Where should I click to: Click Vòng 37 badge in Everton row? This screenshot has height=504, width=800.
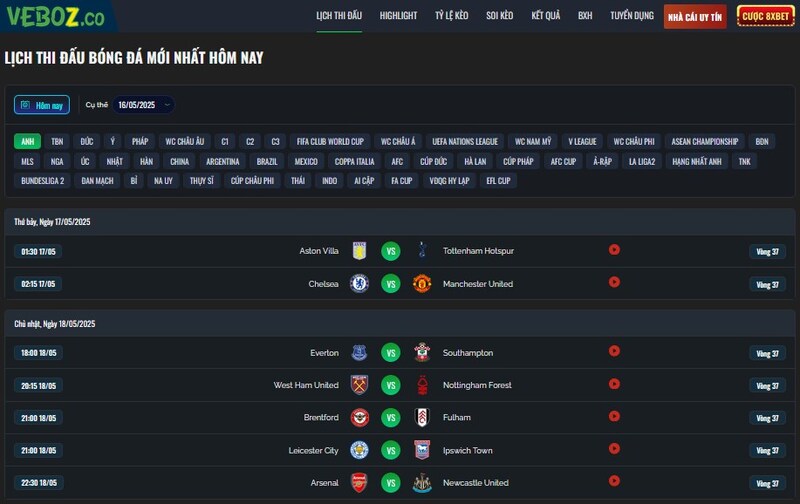click(x=767, y=354)
